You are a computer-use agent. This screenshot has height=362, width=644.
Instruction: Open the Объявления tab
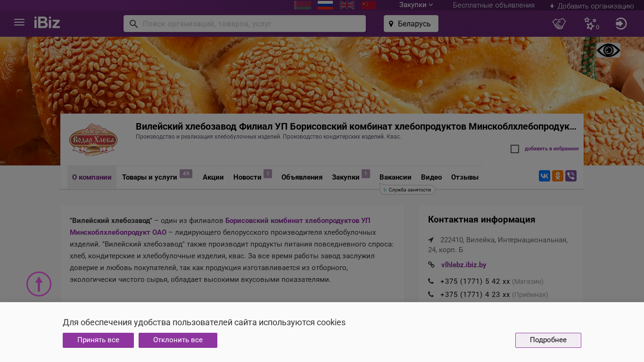click(x=302, y=177)
